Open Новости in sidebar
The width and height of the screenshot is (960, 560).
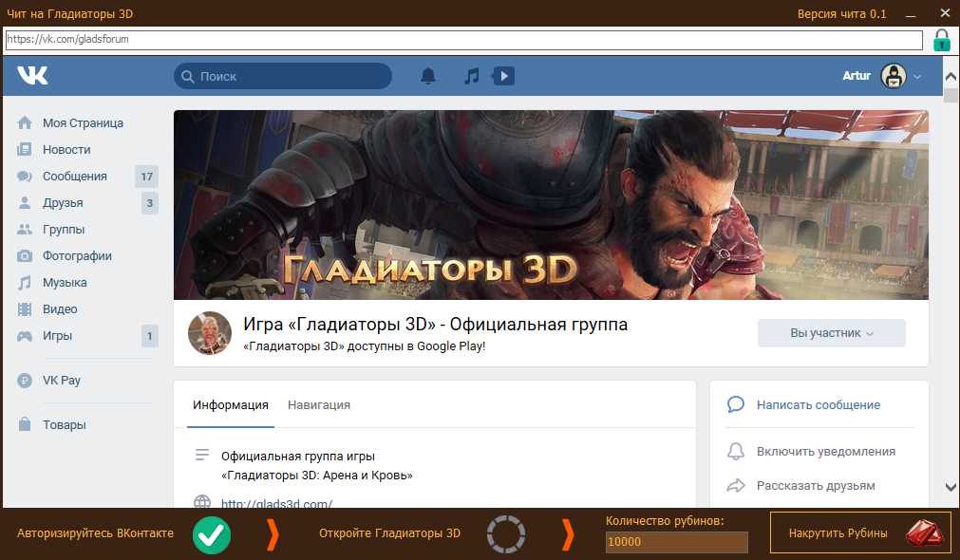(66, 149)
